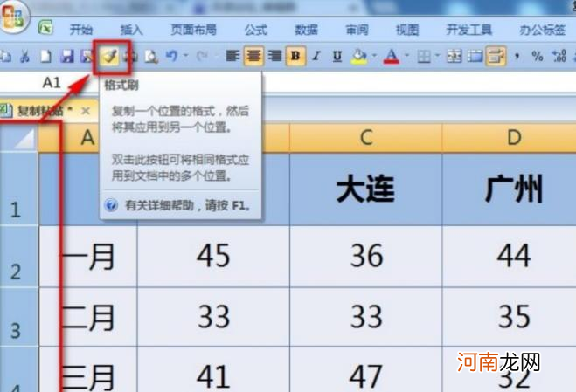Toggle right text alignment
The image size is (576, 392).
click(274, 56)
